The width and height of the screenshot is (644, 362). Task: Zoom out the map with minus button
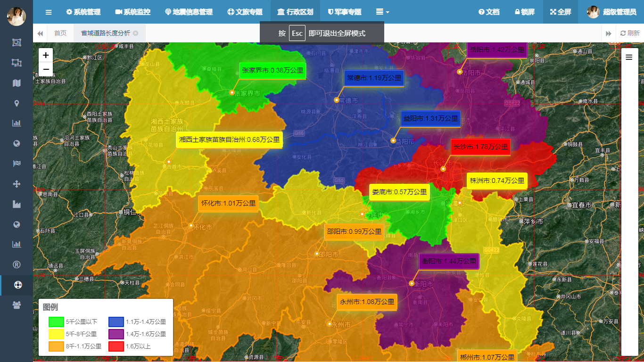coord(46,69)
